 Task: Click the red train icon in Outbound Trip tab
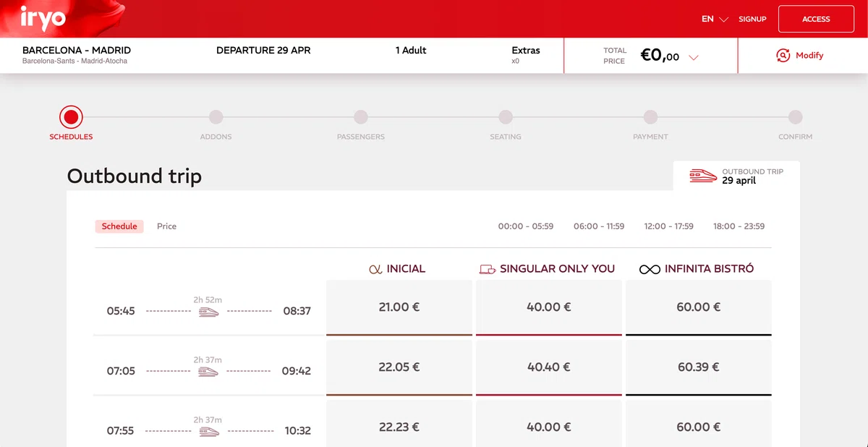pyautogui.click(x=703, y=176)
